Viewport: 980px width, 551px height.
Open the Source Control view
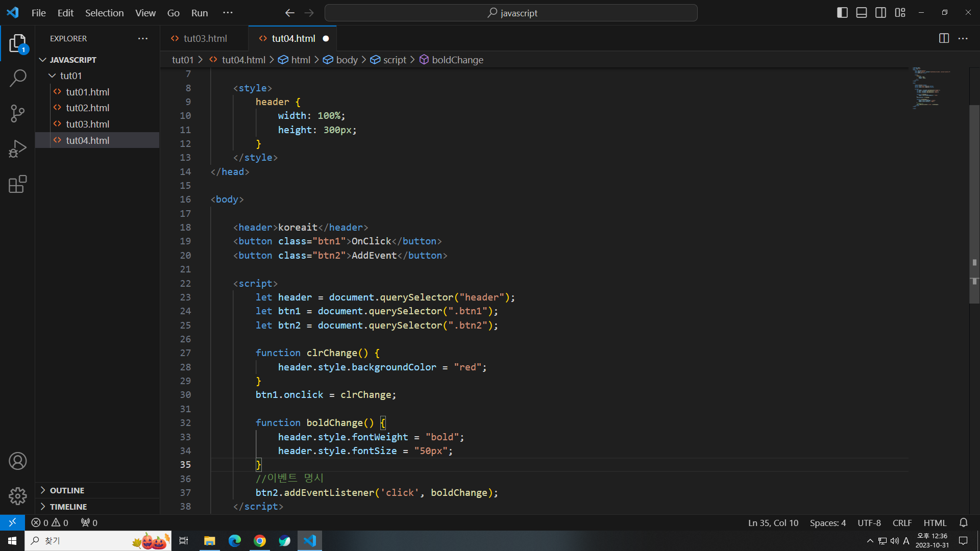pyautogui.click(x=18, y=113)
